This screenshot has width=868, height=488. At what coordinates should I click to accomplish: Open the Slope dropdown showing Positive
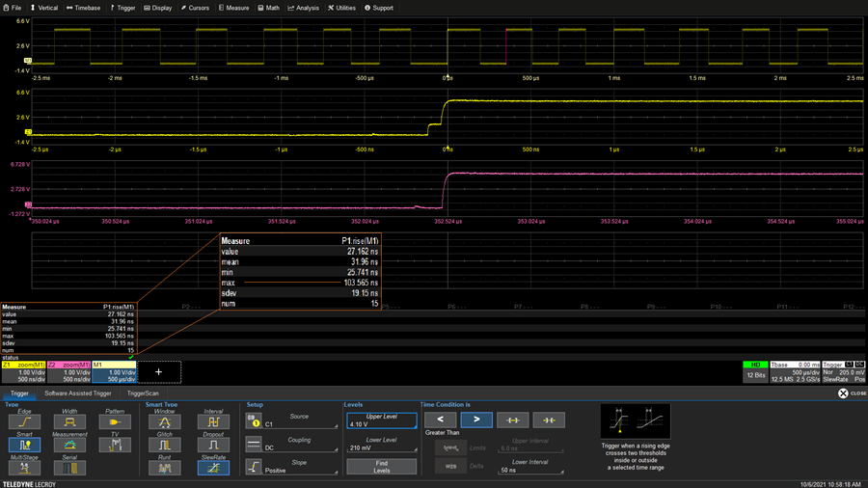point(301,467)
